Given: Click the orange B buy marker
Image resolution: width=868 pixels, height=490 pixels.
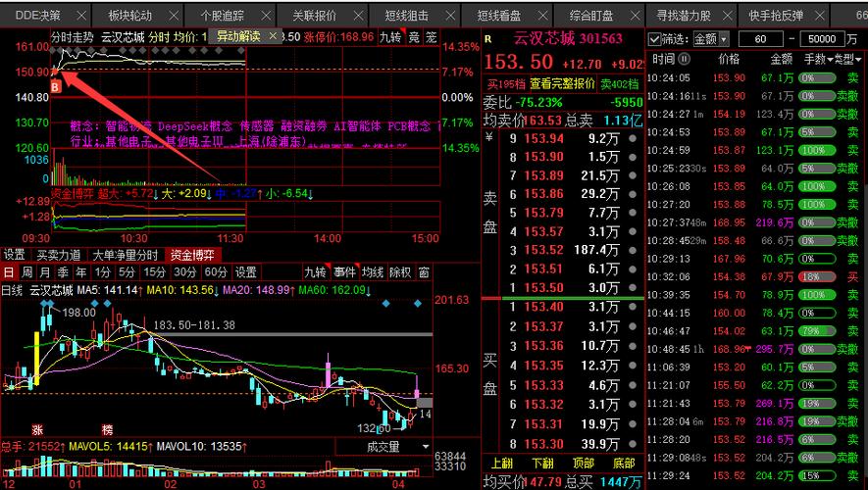Looking at the screenshot, I should point(55,87).
